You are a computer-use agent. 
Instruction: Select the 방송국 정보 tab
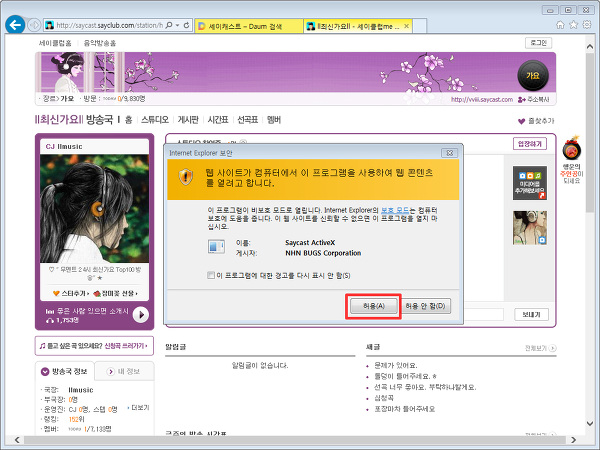click(65, 372)
